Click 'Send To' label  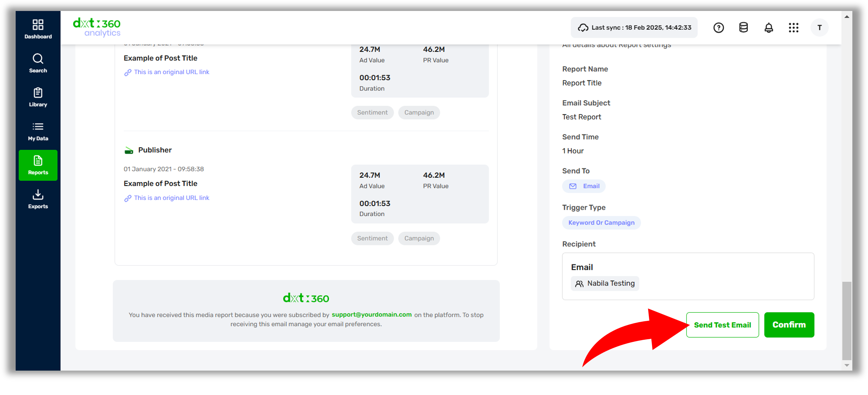click(576, 171)
